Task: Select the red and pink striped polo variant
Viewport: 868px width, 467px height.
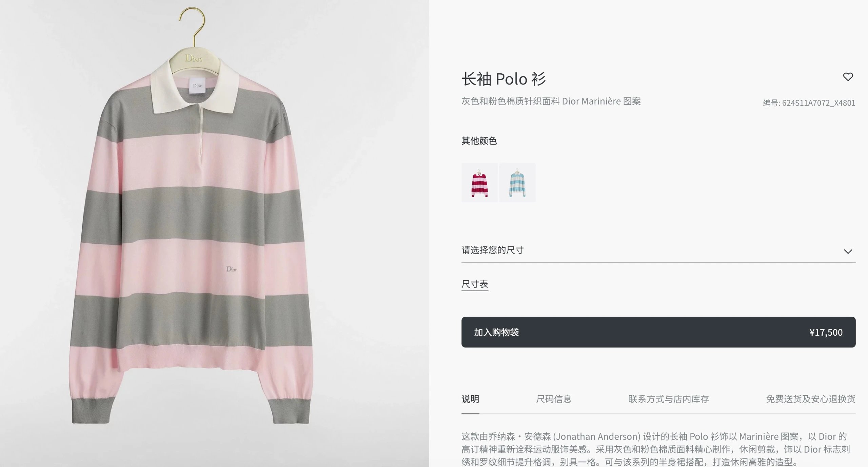Action: 479,183
